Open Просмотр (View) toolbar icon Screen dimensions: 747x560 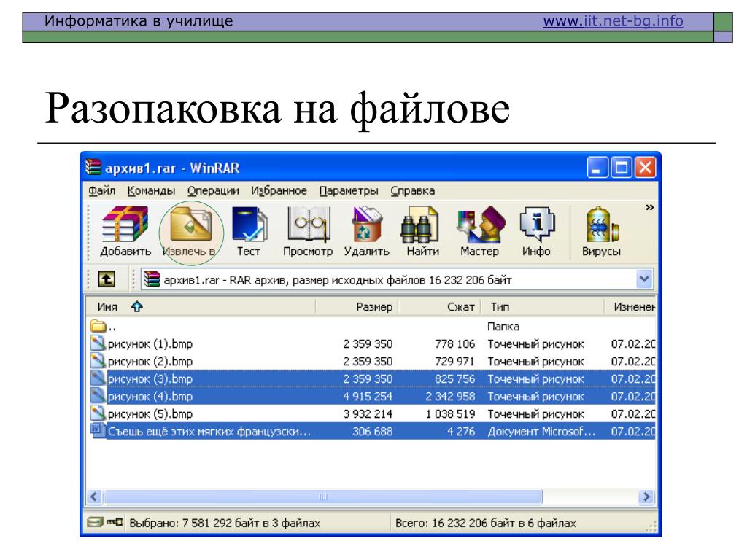click(307, 232)
